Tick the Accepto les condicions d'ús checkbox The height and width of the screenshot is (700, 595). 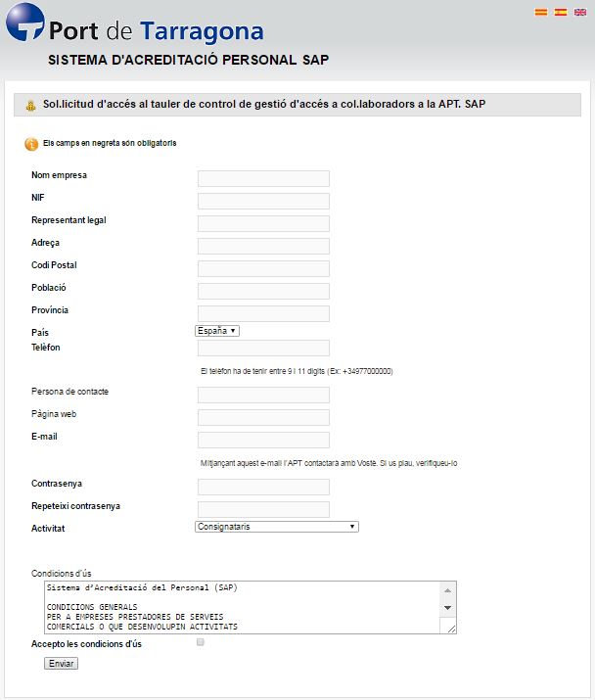click(201, 642)
